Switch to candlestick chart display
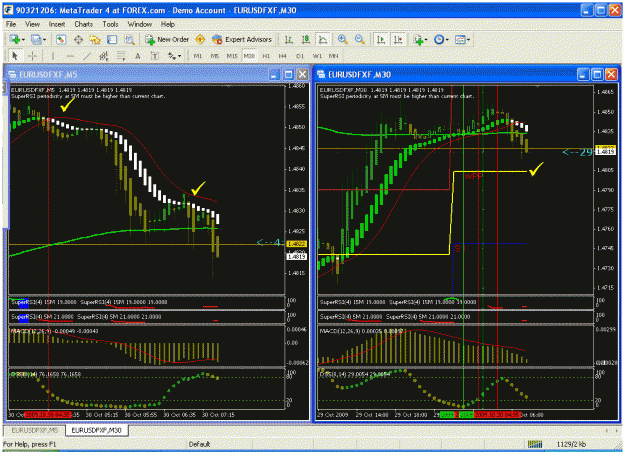625x452 pixels. 306,39
